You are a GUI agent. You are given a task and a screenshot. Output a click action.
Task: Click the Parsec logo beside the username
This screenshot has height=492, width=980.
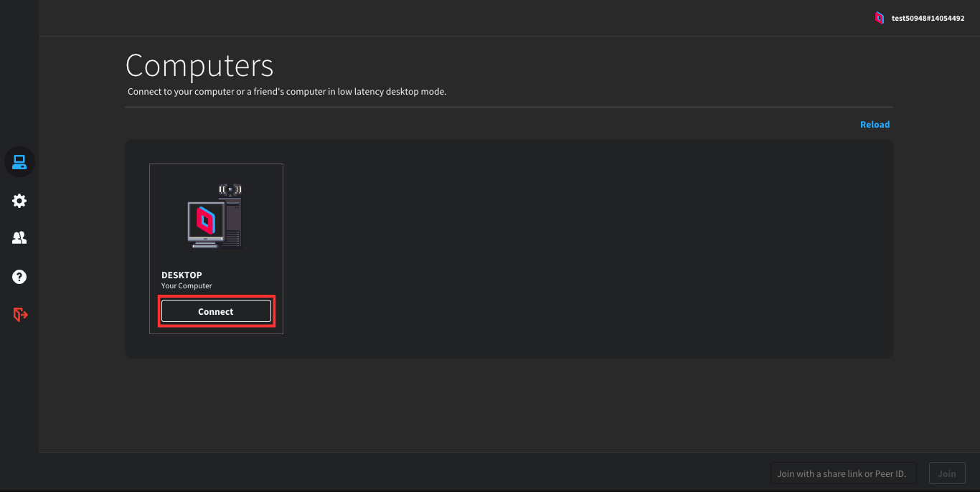coord(879,18)
